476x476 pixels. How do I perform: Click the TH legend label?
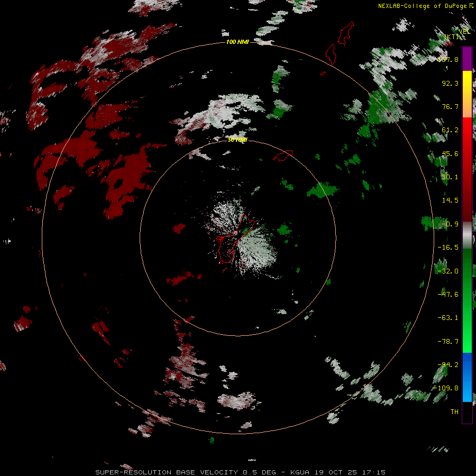(454, 411)
